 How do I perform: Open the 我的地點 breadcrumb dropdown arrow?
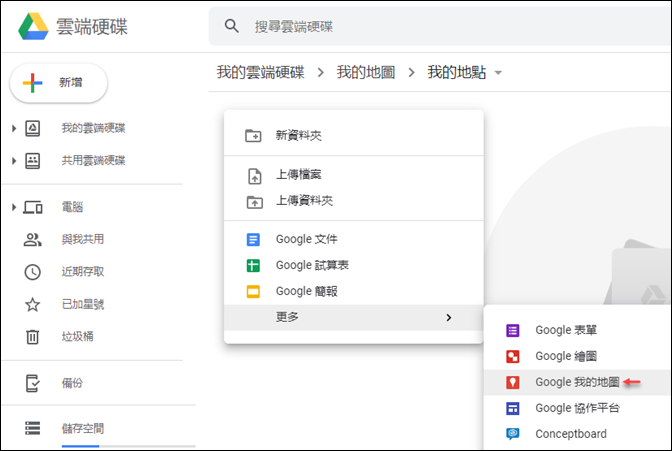tap(498, 73)
